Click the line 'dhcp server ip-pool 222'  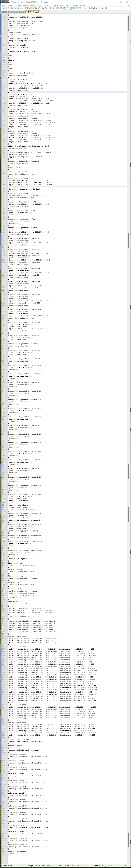20,131
